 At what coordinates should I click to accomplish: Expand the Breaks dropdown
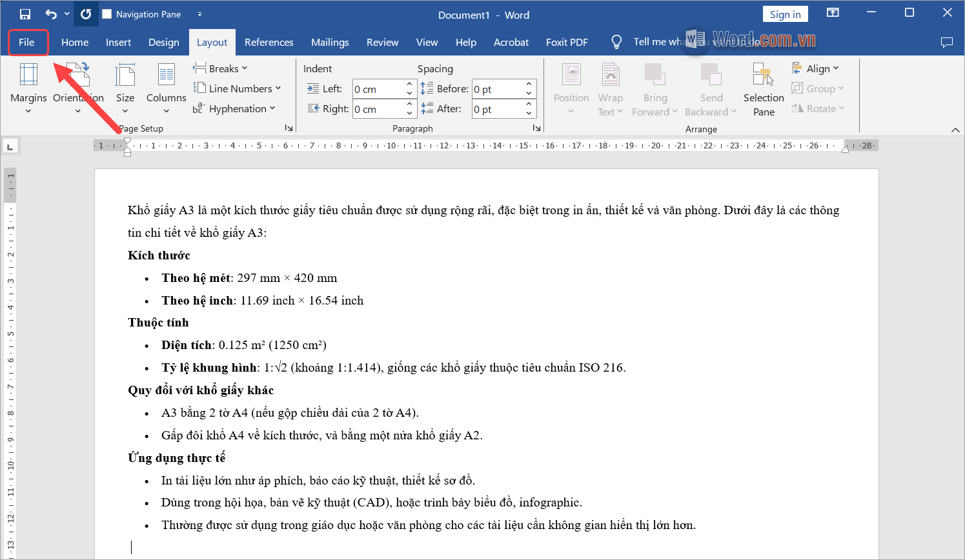coord(221,68)
